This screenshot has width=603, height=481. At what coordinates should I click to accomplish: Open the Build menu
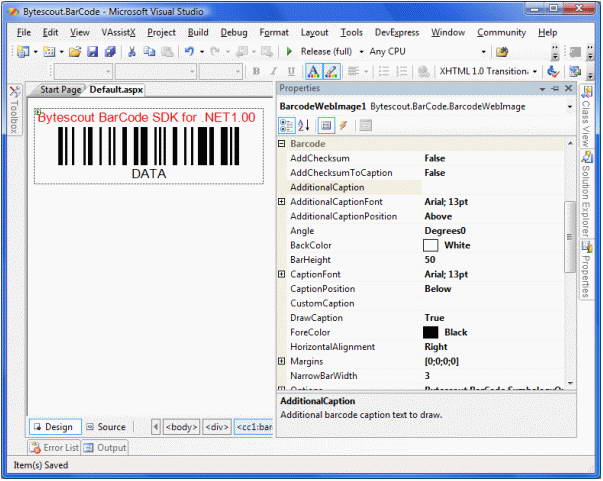click(x=198, y=33)
